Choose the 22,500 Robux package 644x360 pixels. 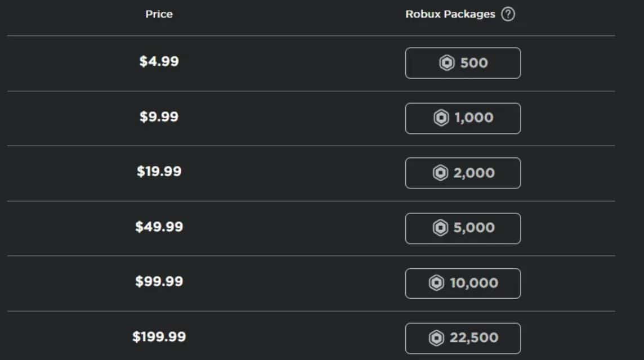(463, 337)
